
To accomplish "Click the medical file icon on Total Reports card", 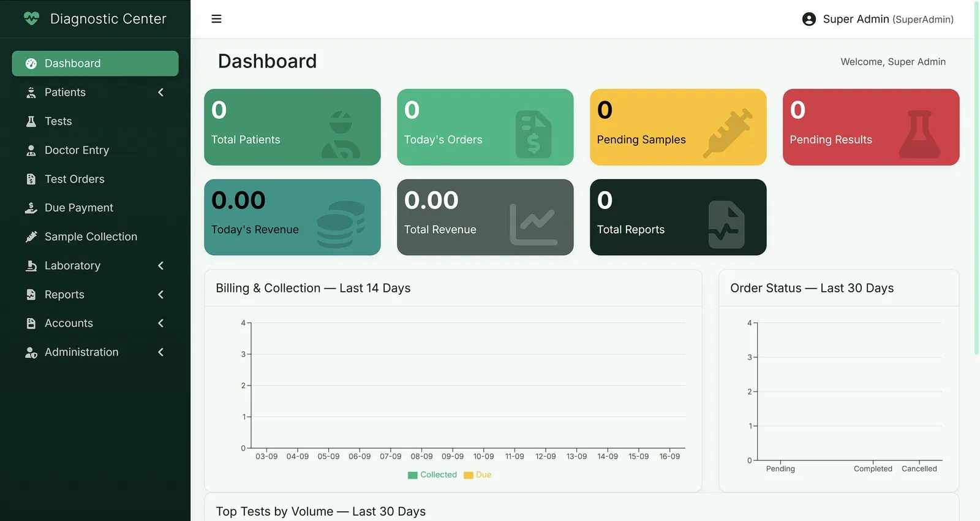I will [x=726, y=224].
